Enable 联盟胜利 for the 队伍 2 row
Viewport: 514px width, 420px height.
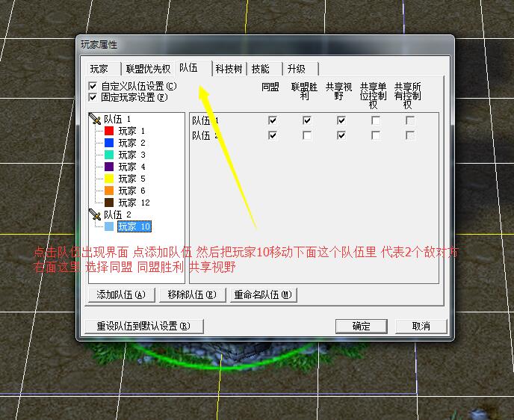pos(307,135)
